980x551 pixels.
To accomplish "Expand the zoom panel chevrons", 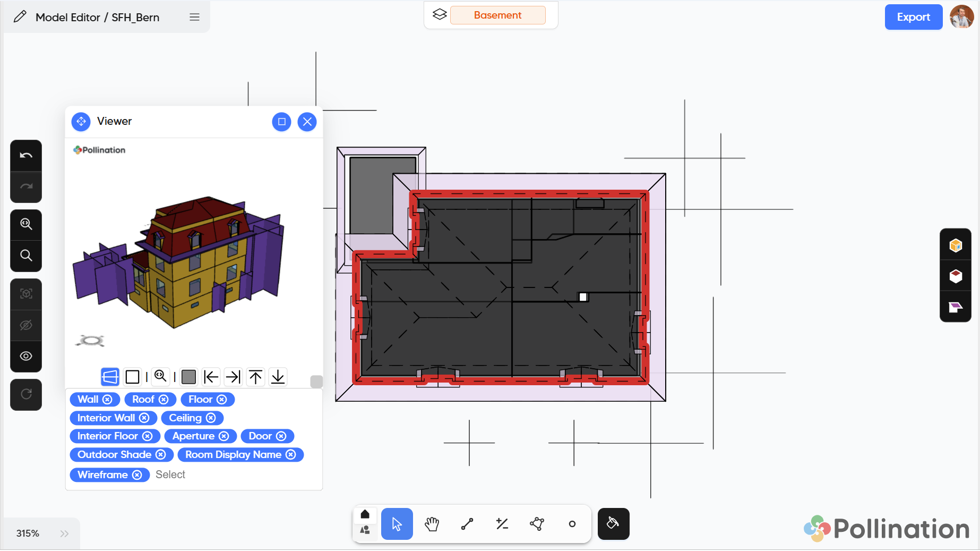I will pyautogui.click(x=64, y=533).
